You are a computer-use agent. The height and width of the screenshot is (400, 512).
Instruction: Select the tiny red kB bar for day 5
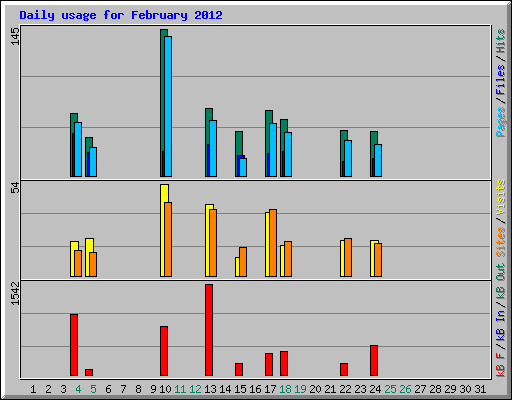[x=89, y=372]
